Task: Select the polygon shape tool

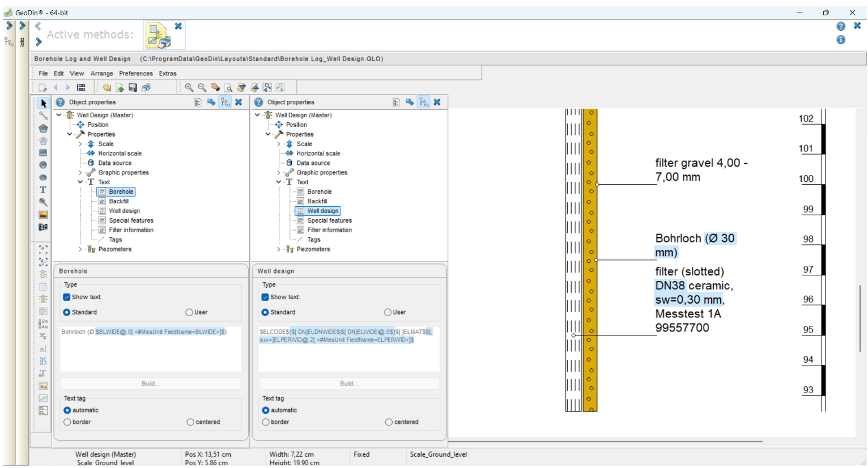Action: tap(43, 128)
